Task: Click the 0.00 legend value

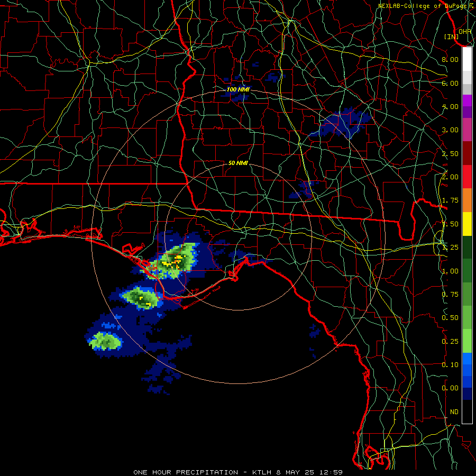Action: click(x=450, y=388)
